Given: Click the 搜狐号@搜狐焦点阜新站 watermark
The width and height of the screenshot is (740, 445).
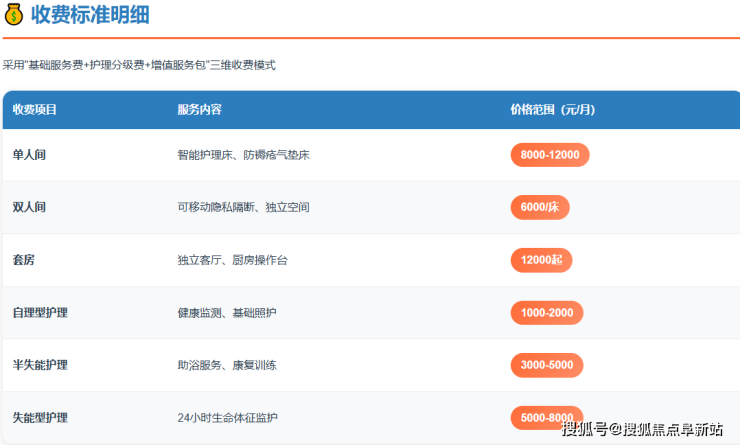Looking at the screenshot, I should [x=641, y=430].
